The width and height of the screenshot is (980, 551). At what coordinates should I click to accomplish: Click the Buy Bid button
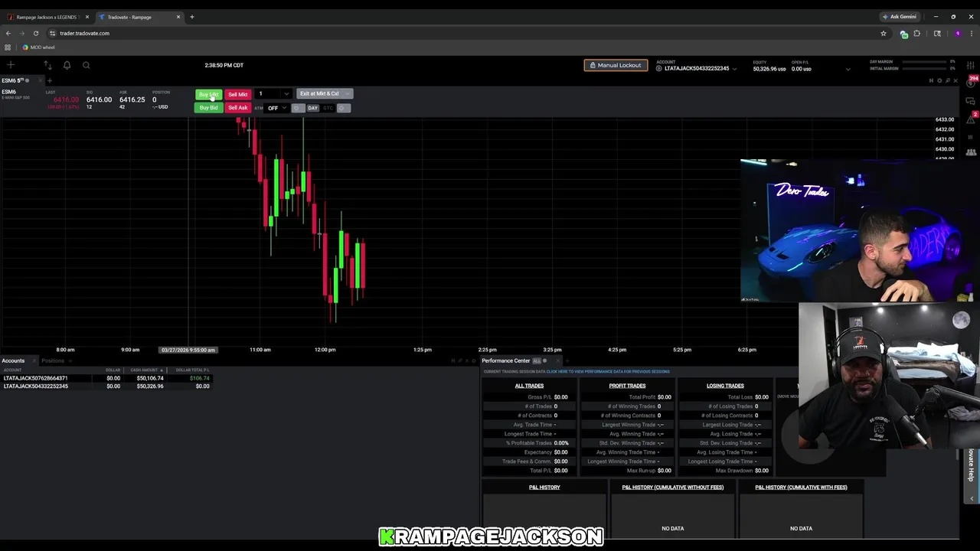pyautogui.click(x=208, y=108)
